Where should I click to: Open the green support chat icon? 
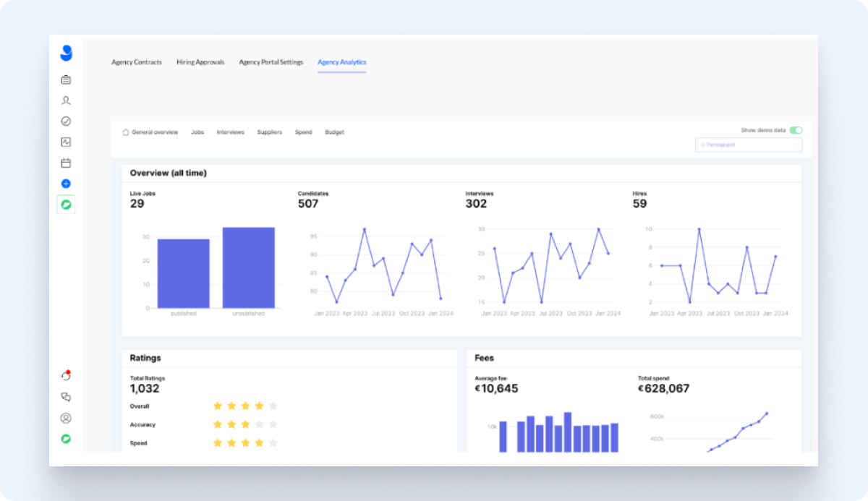[x=66, y=438]
